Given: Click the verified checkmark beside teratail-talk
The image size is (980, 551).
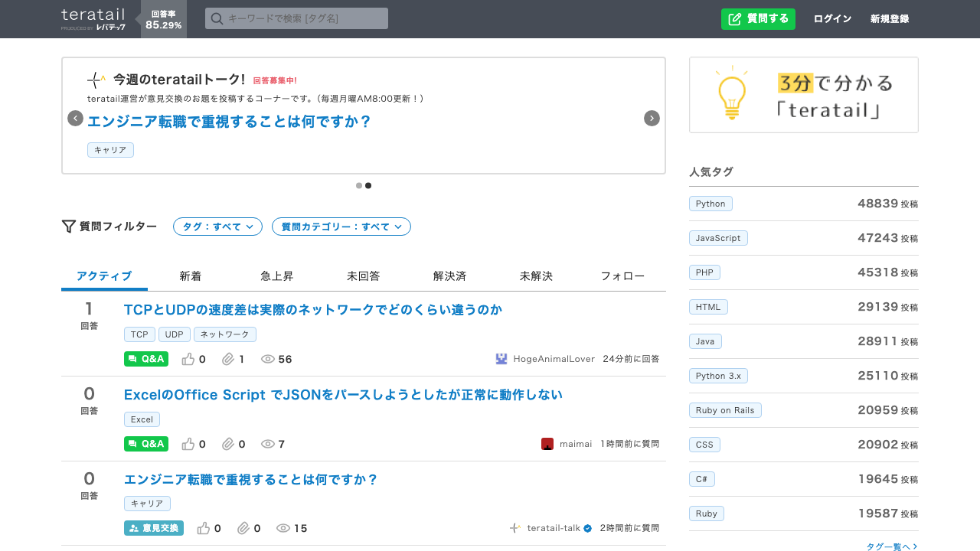Looking at the screenshot, I should pyautogui.click(x=586, y=527).
